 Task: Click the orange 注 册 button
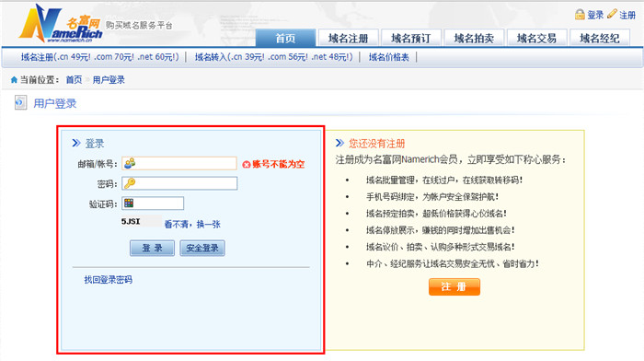click(454, 286)
